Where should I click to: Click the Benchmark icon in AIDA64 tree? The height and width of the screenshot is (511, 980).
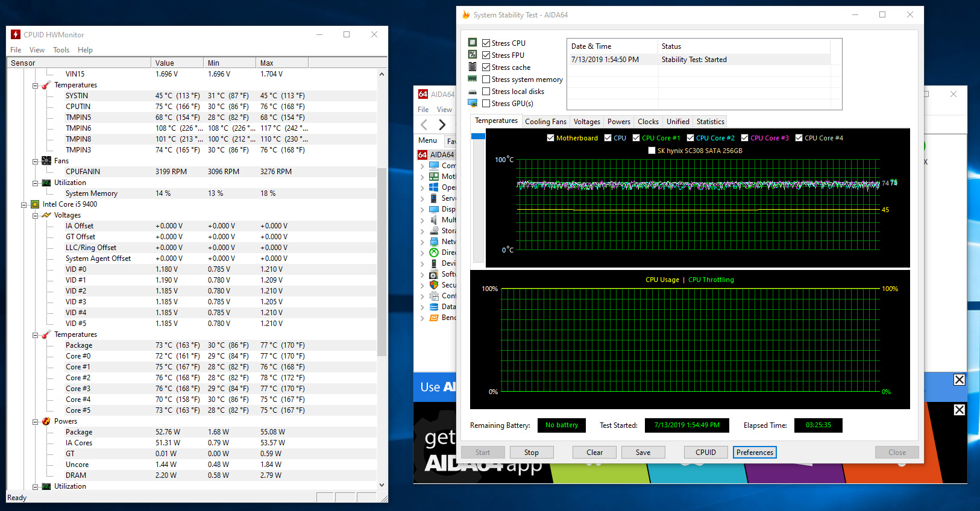coord(434,318)
